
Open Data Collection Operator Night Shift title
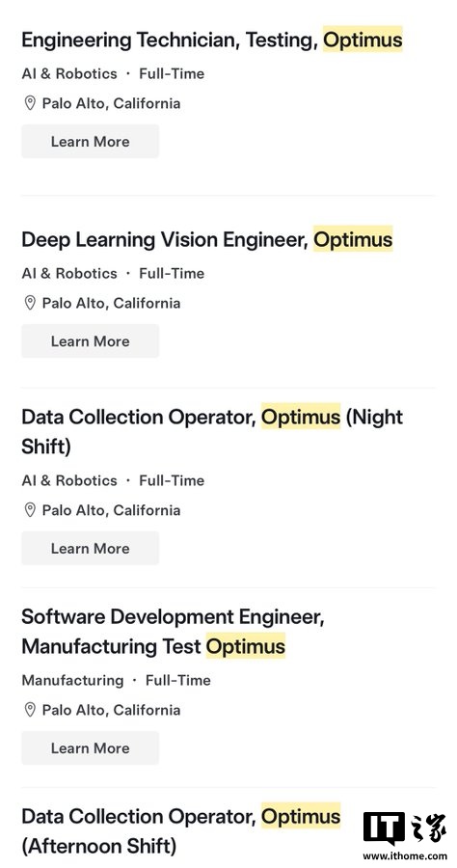point(212,432)
